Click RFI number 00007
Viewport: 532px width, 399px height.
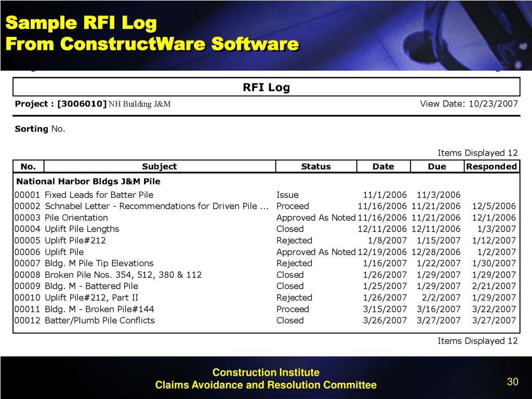(x=27, y=263)
